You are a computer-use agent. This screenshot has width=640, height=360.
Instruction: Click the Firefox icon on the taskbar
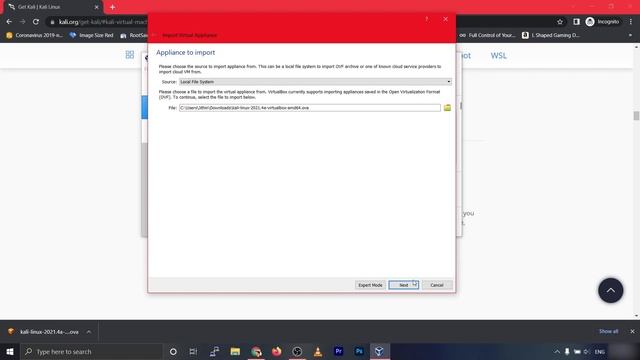pyautogui.click(x=276, y=351)
